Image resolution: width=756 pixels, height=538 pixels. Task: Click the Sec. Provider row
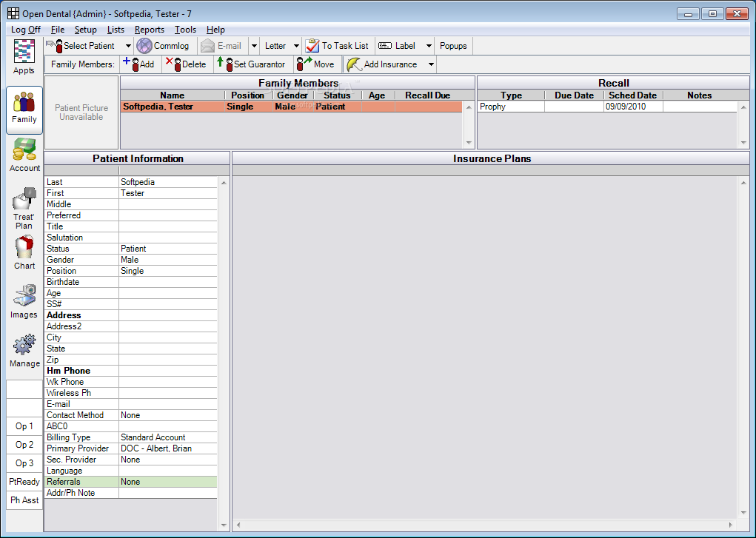[130, 460]
